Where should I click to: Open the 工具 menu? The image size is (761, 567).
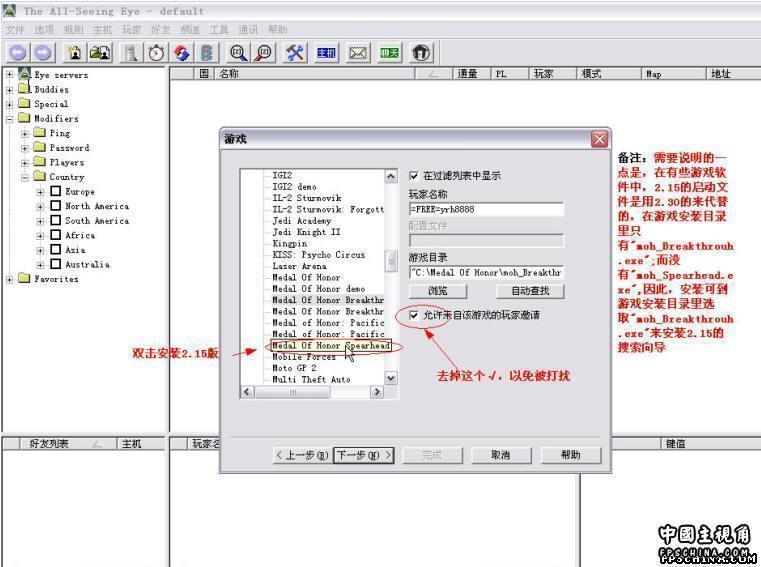click(x=219, y=30)
